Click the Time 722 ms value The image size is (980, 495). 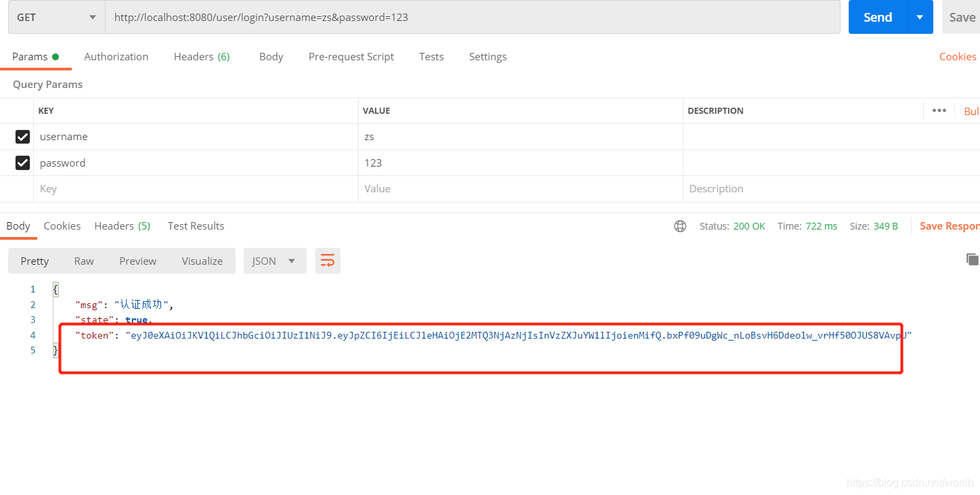coord(821,226)
